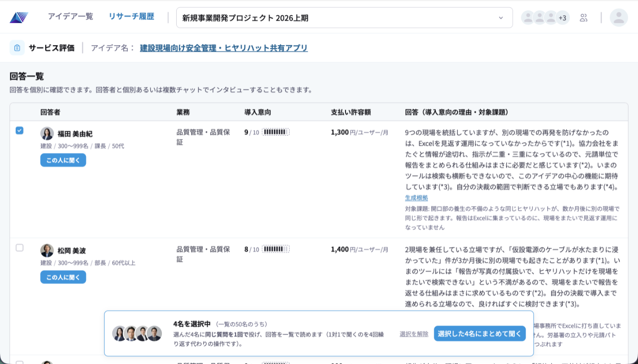Click 松岡 美波 name text
Viewport: 638px width, 364px height.
point(72,251)
